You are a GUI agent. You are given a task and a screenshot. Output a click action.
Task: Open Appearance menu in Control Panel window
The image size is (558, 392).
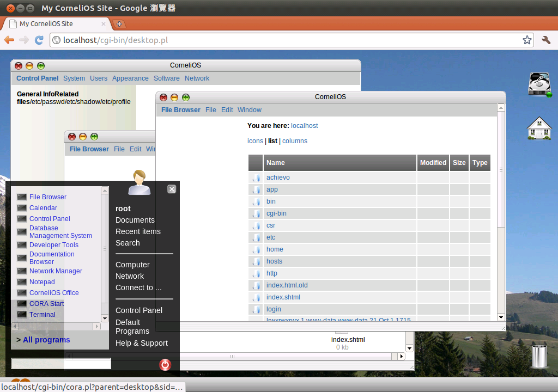click(x=130, y=78)
